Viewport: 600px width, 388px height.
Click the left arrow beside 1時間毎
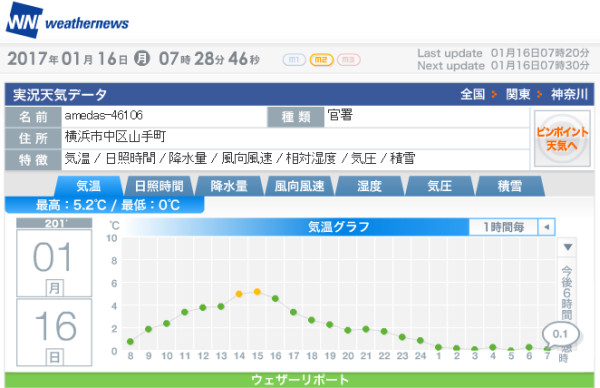547,227
